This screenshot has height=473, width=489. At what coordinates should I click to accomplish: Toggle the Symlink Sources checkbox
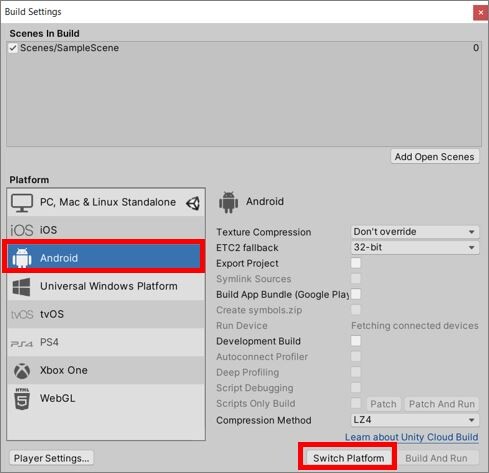point(356,279)
